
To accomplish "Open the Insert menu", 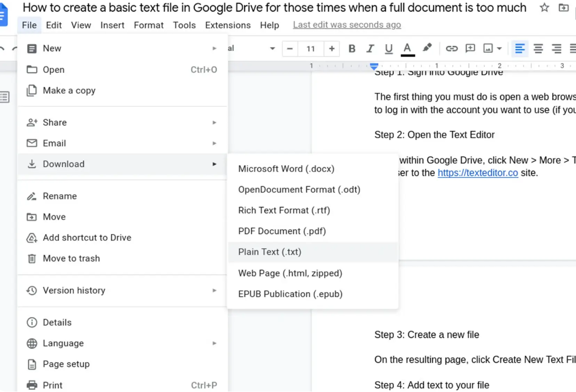I will 112,25.
